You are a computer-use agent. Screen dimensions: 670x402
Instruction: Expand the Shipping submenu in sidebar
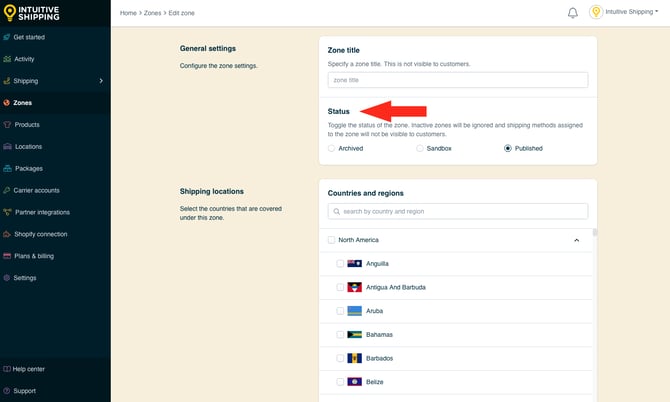click(101, 81)
